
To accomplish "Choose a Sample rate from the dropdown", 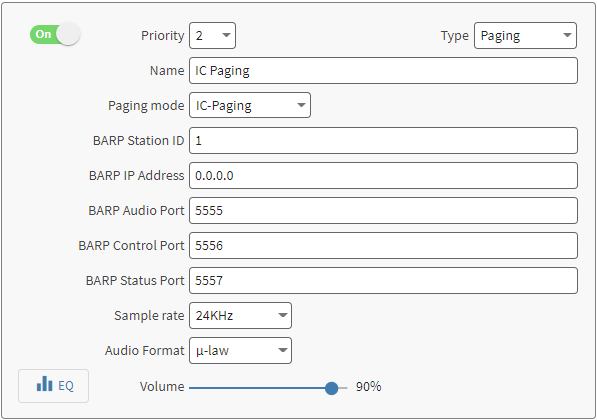I will (240, 315).
